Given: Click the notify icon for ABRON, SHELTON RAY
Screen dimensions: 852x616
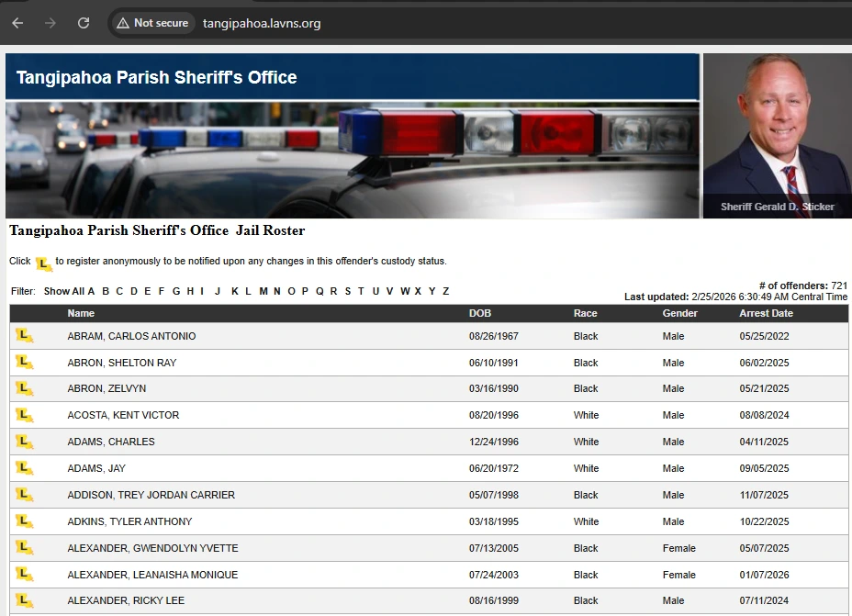Looking at the screenshot, I should tap(25, 363).
